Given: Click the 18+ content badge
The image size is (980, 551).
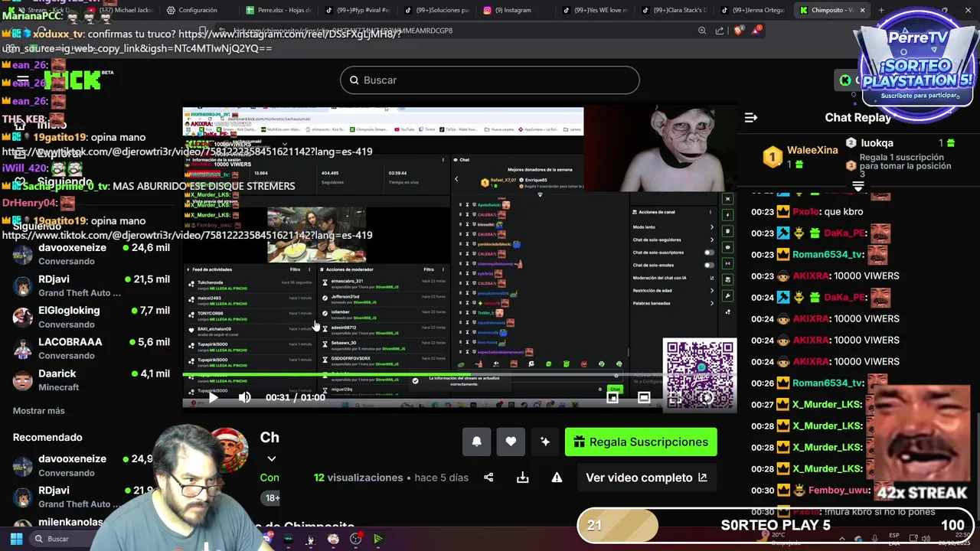Looking at the screenshot, I should 272,497.
